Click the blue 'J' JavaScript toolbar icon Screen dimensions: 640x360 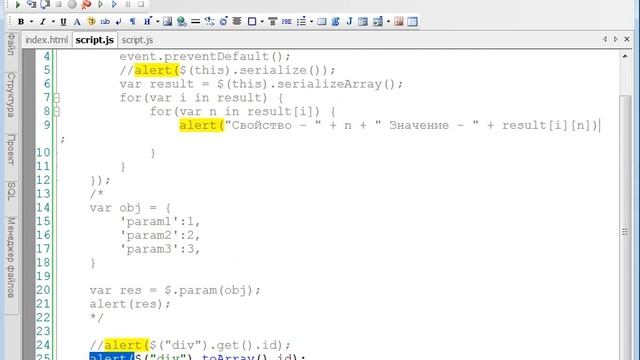pos(349,21)
